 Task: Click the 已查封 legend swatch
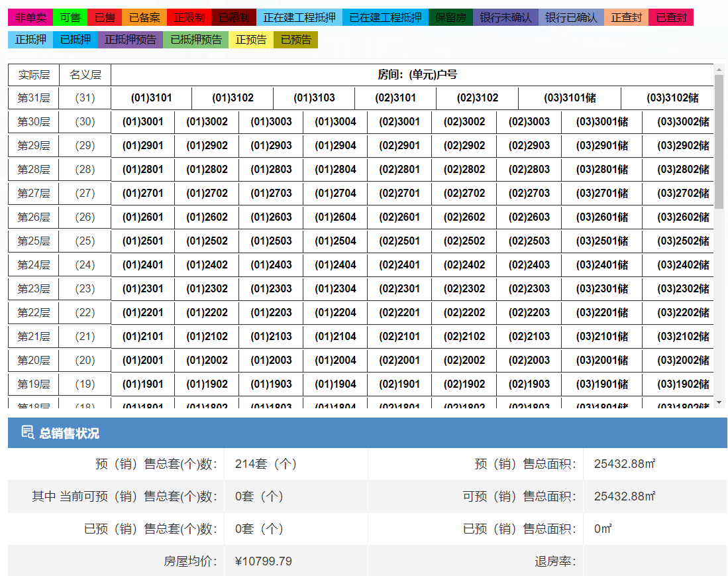tap(671, 18)
